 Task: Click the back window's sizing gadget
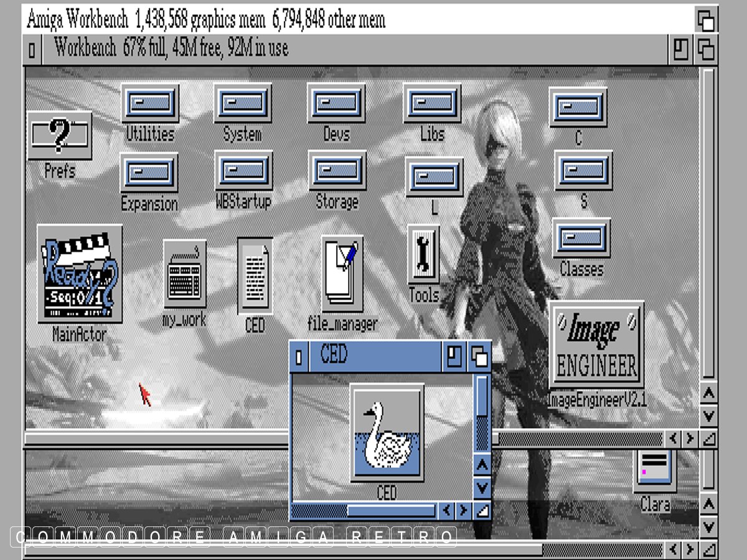click(x=708, y=550)
